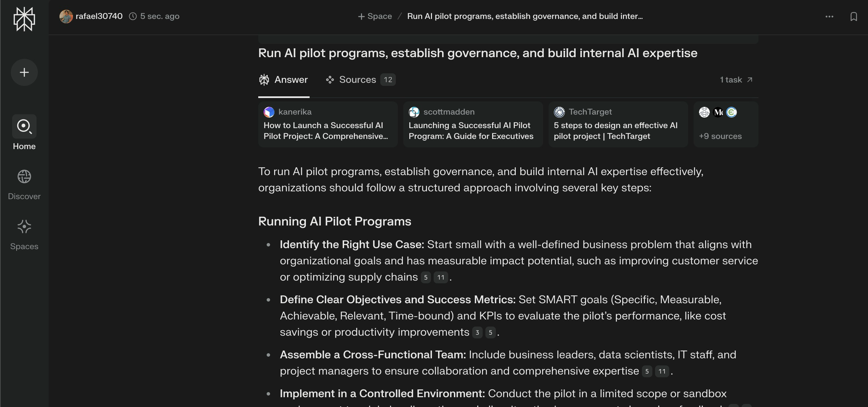Click the rafael30740 profile avatar
The width and height of the screenshot is (868, 407).
[66, 17]
